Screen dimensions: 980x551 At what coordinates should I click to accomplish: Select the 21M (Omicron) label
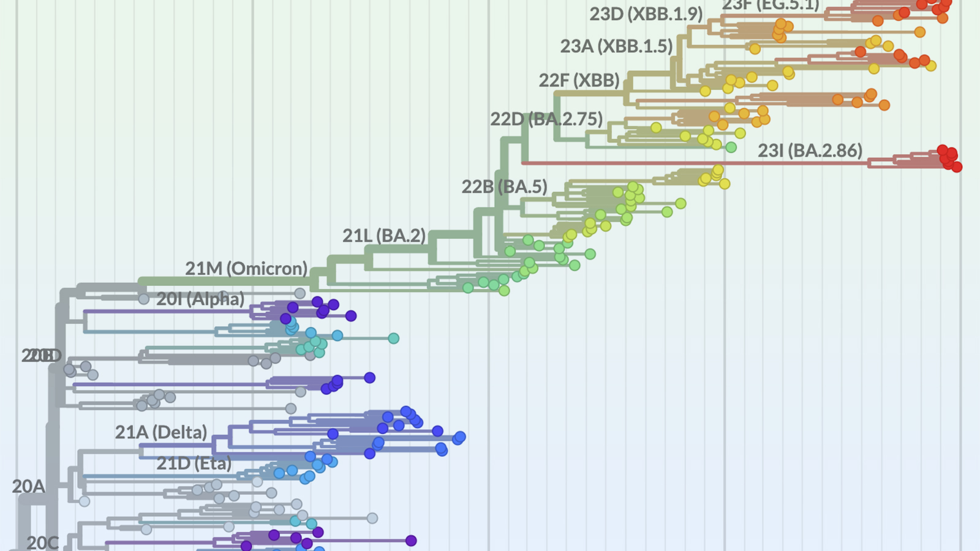pyautogui.click(x=246, y=268)
